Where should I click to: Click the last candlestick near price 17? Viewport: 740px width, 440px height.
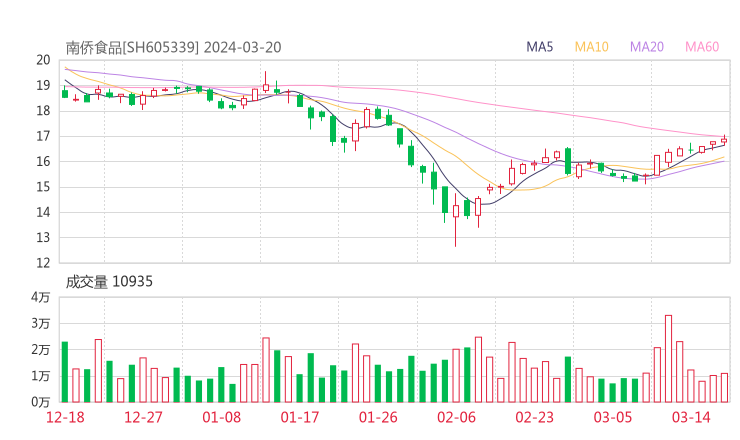click(724, 140)
